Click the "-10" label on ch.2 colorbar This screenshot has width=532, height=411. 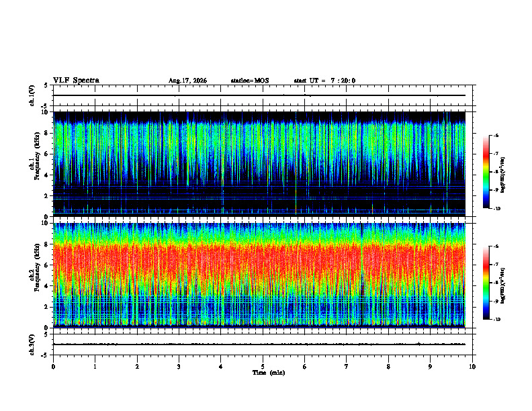(x=497, y=320)
